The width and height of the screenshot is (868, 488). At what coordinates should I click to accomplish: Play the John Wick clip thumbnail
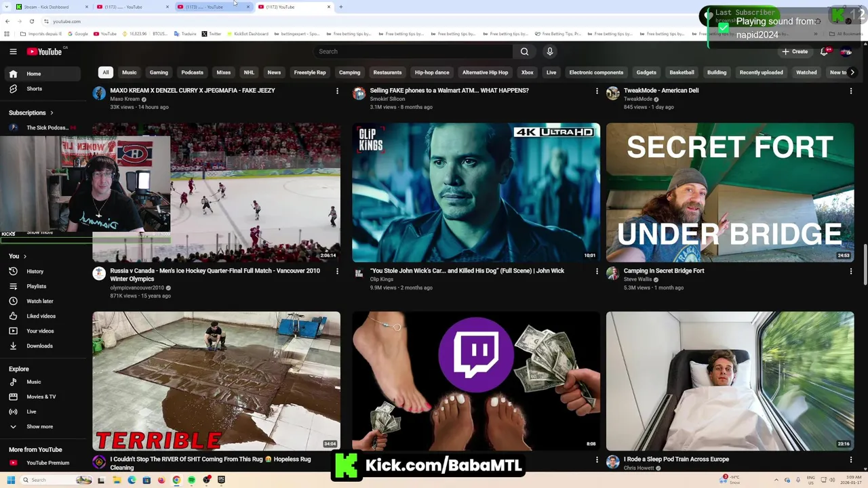pyautogui.click(x=476, y=192)
